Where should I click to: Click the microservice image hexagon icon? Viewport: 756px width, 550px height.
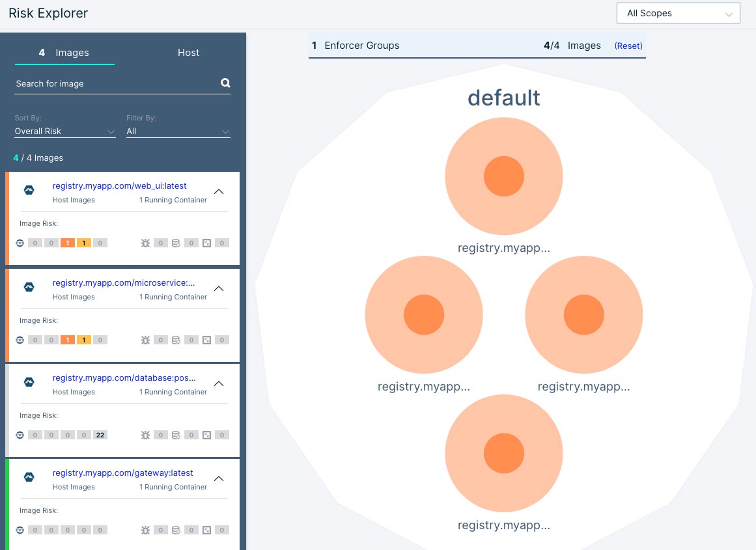tap(29, 287)
